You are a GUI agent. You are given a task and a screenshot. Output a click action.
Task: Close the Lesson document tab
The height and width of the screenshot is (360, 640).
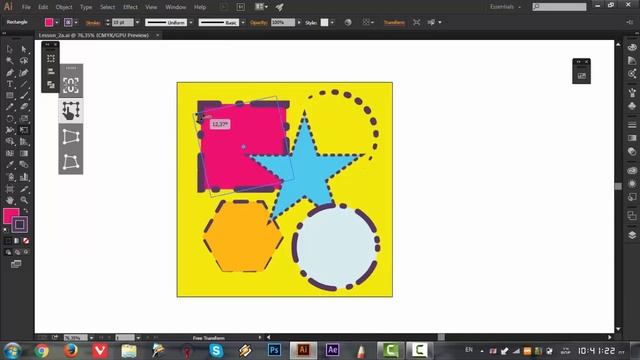pos(158,36)
